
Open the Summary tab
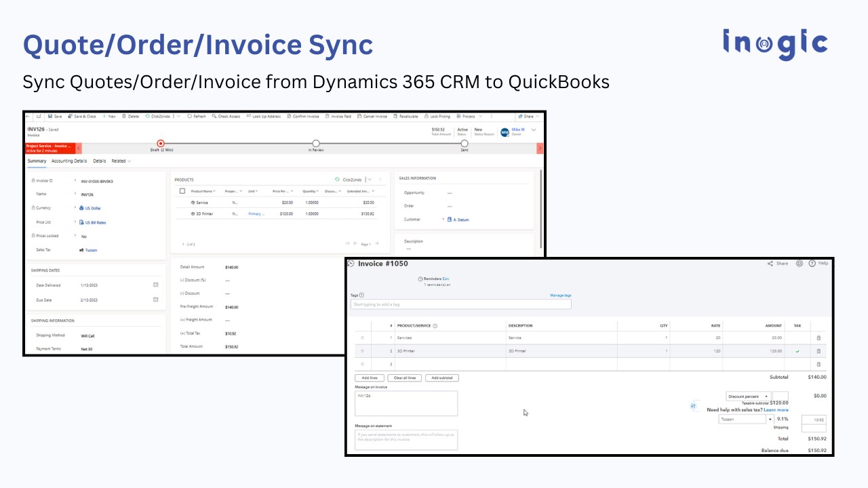click(x=37, y=161)
